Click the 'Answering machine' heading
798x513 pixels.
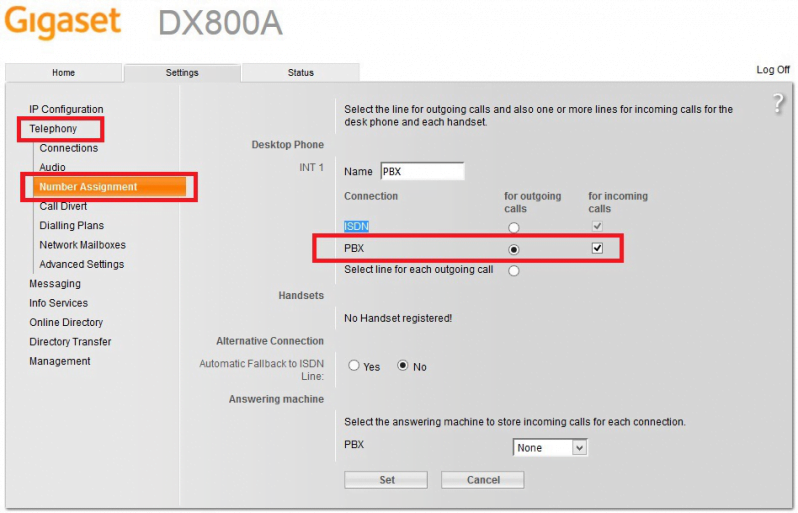click(x=276, y=399)
